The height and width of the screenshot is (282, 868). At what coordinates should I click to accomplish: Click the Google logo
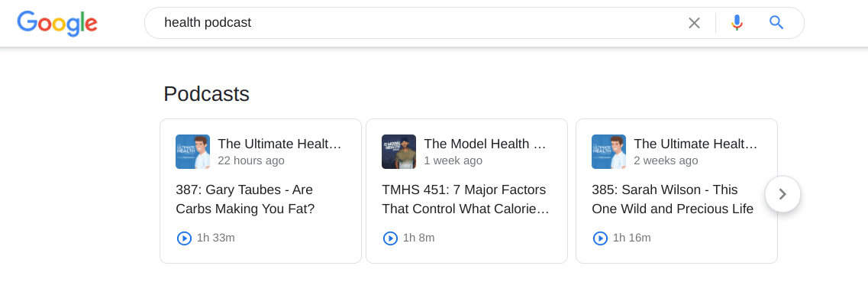(x=57, y=23)
